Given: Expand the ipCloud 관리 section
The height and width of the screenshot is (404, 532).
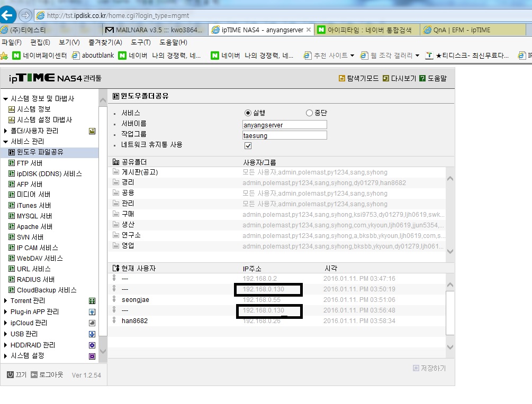Looking at the screenshot, I should pyautogui.click(x=5, y=323).
